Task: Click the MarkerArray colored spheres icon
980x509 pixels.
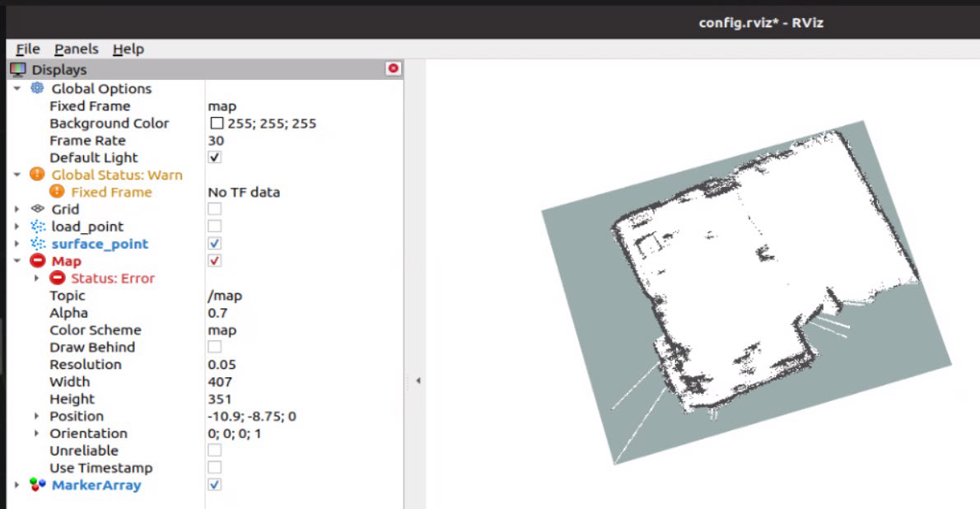Action: [38, 484]
